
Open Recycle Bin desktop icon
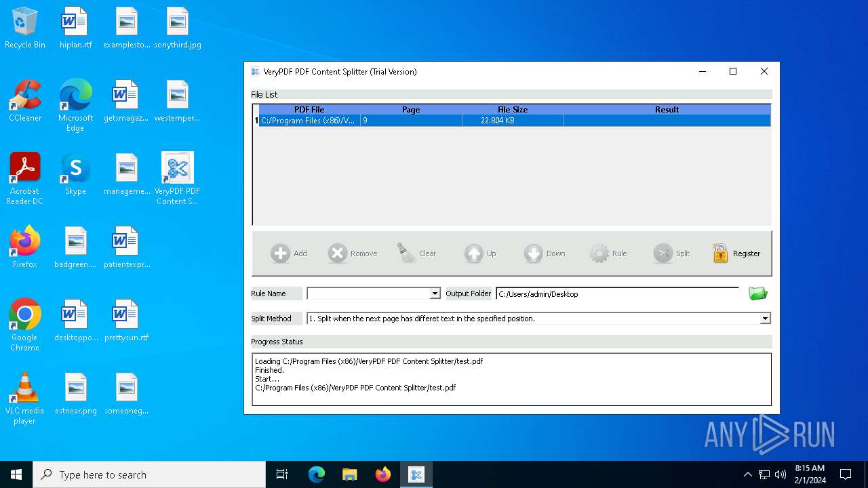click(x=25, y=28)
